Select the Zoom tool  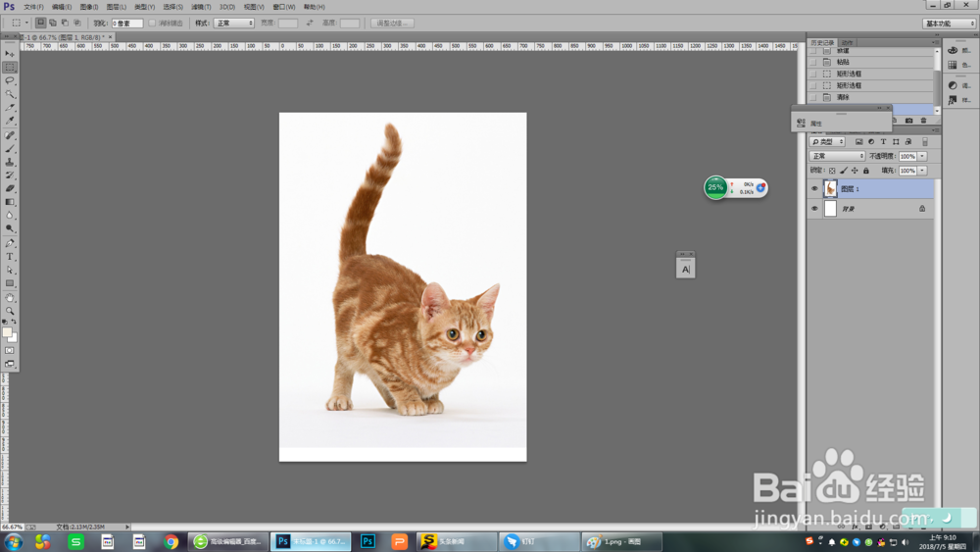pyautogui.click(x=10, y=311)
